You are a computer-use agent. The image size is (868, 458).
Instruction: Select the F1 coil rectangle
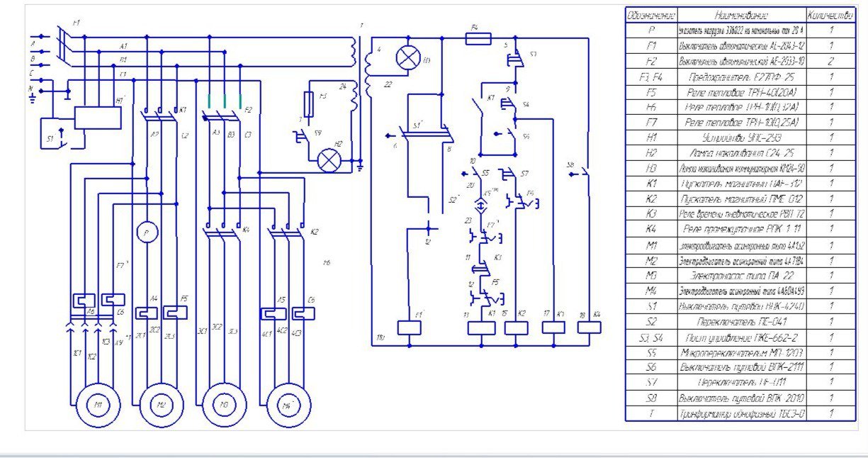[410, 328]
